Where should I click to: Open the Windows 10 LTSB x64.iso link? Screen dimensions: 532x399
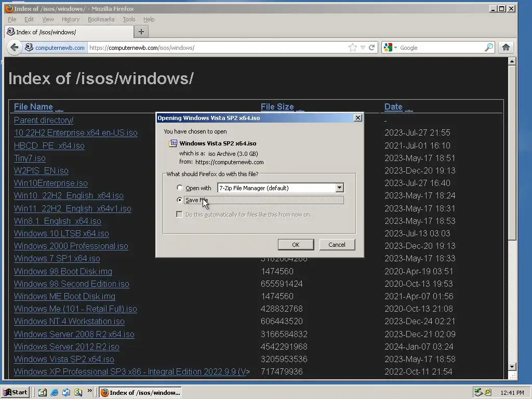[61, 233]
